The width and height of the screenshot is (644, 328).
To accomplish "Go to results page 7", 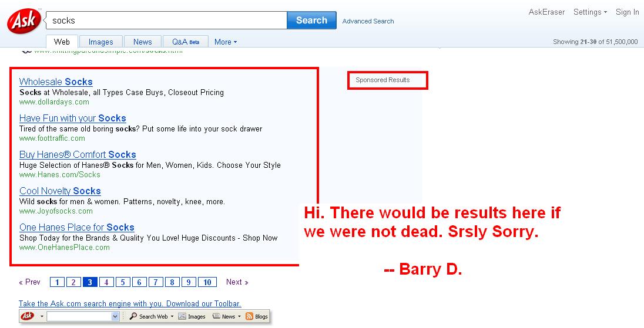I will [156, 282].
